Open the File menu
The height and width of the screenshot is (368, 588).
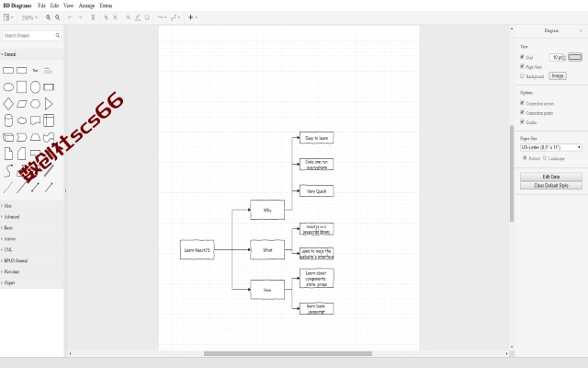tap(41, 6)
